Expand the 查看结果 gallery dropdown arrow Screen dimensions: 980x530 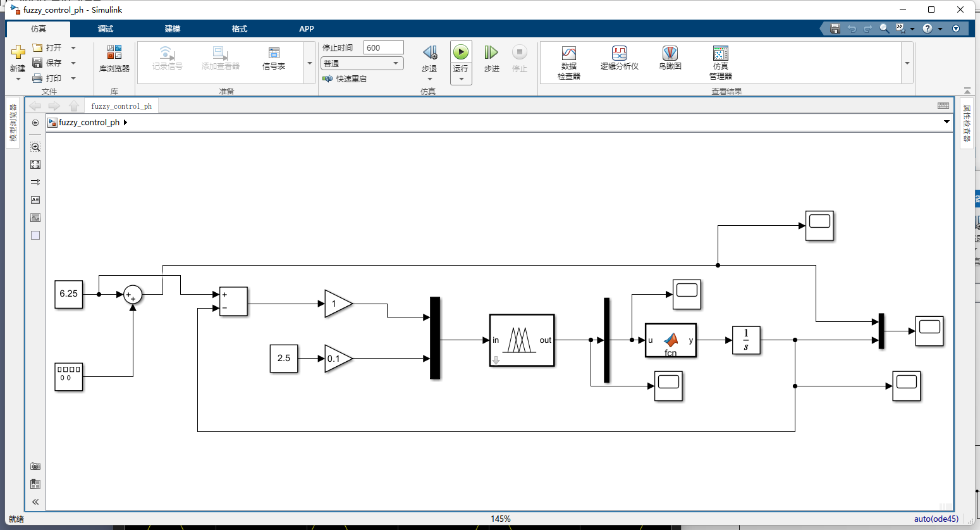click(x=907, y=63)
